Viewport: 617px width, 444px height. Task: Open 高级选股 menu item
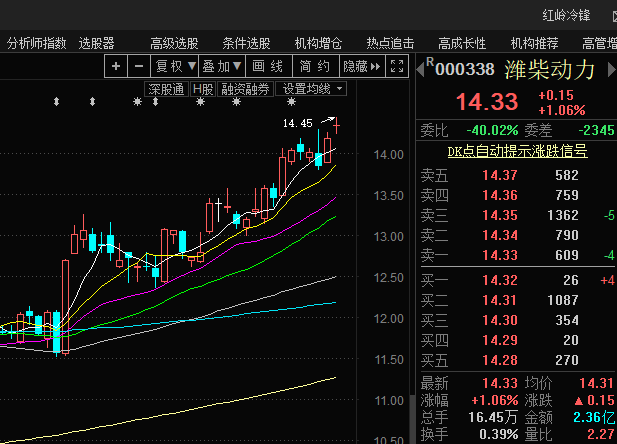pyautogui.click(x=174, y=43)
